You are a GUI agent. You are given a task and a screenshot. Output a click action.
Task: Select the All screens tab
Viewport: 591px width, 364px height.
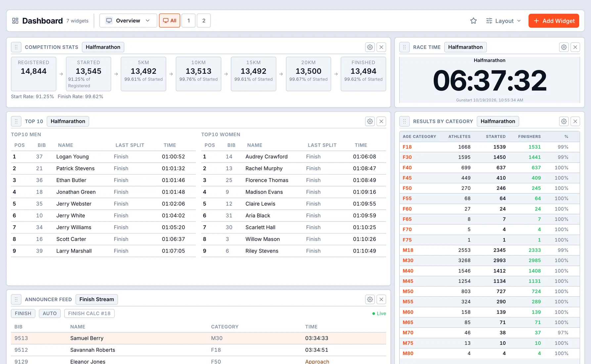pyautogui.click(x=169, y=20)
